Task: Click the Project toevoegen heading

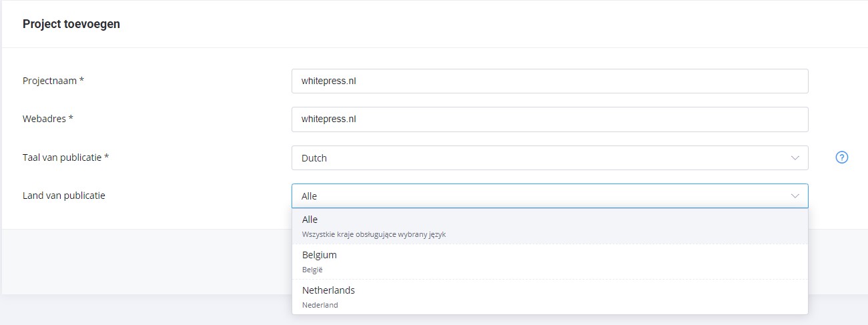Action: [x=71, y=24]
